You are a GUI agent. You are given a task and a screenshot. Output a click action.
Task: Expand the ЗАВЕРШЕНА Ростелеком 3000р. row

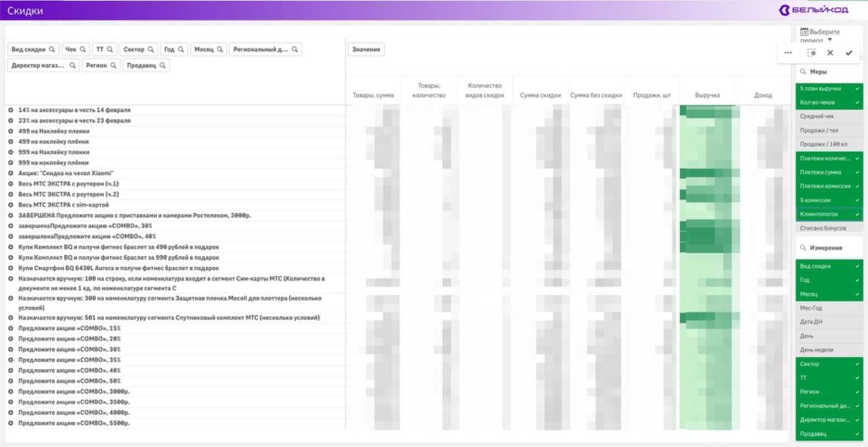coord(11,215)
